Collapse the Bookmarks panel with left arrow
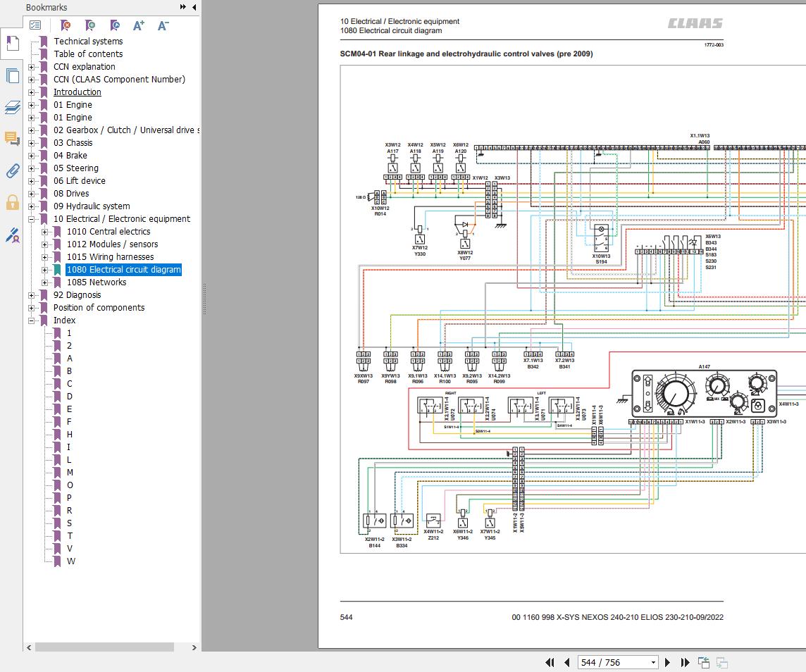The height and width of the screenshot is (672, 806). (x=194, y=7)
